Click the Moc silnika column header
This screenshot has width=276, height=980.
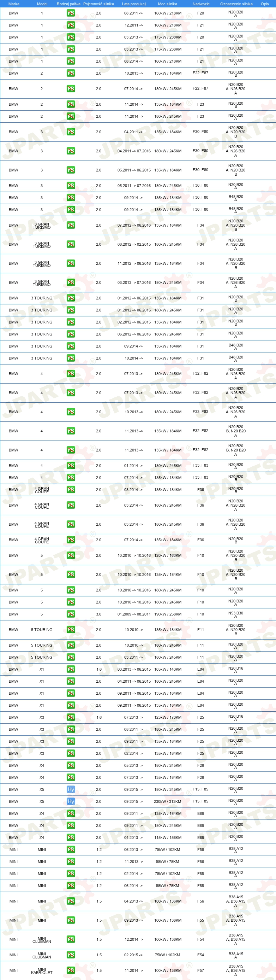click(167, 4)
